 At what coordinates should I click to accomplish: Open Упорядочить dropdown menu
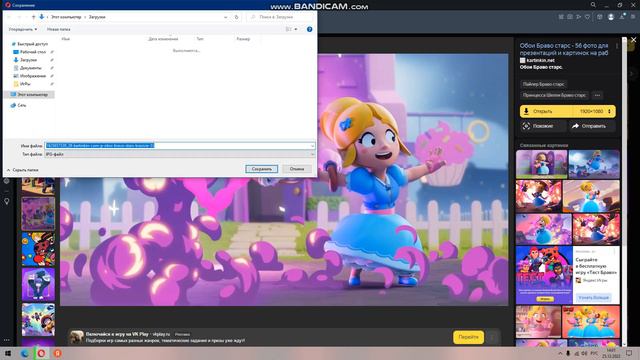coord(22,29)
